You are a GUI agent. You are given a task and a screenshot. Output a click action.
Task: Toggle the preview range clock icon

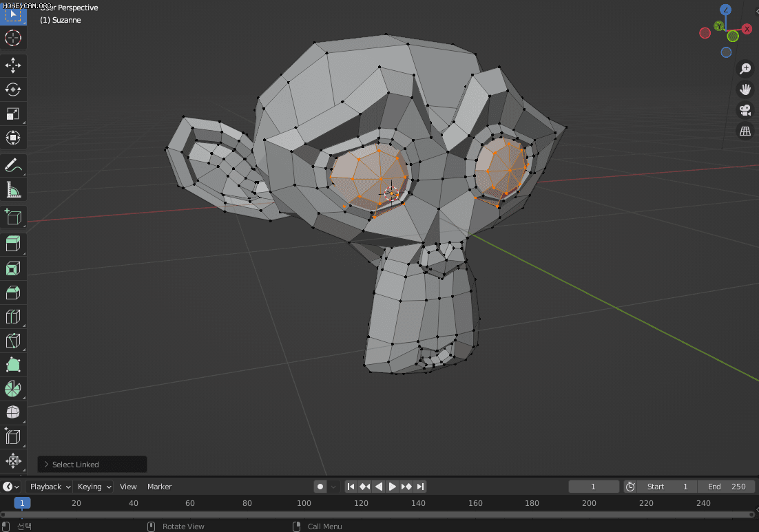coord(630,487)
